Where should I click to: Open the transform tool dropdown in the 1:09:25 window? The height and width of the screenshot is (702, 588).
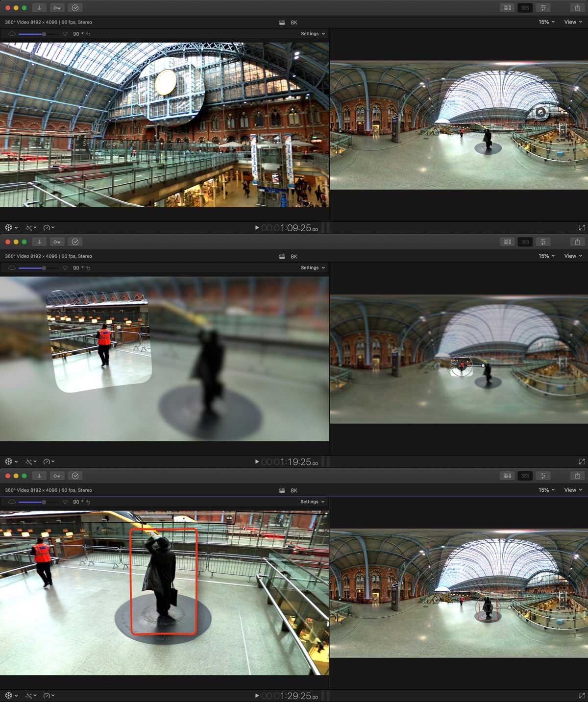(11, 228)
